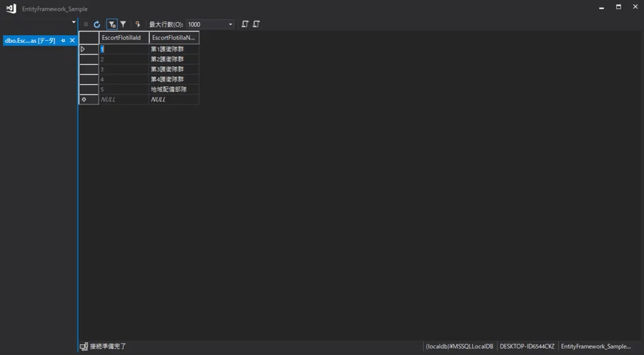Open the 最大行数 max rows dropdown
The image size is (644, 355).
point(231,25)
